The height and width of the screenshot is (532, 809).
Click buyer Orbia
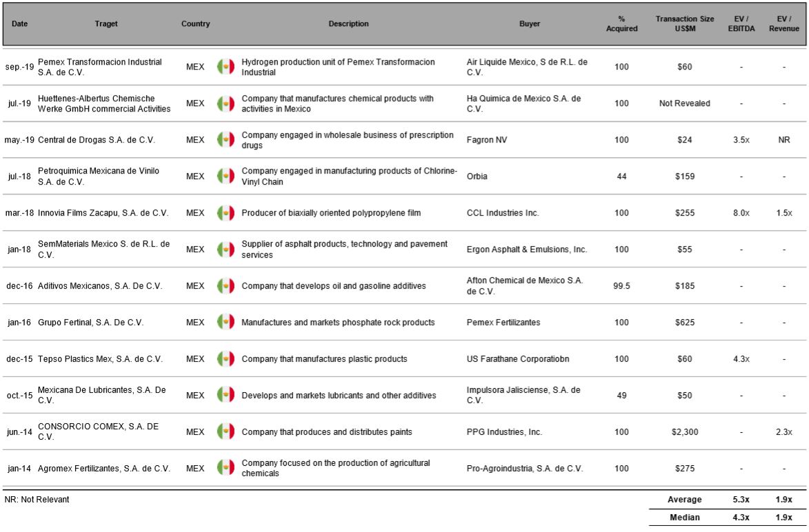pyautogui.click(x=477, y=176)
